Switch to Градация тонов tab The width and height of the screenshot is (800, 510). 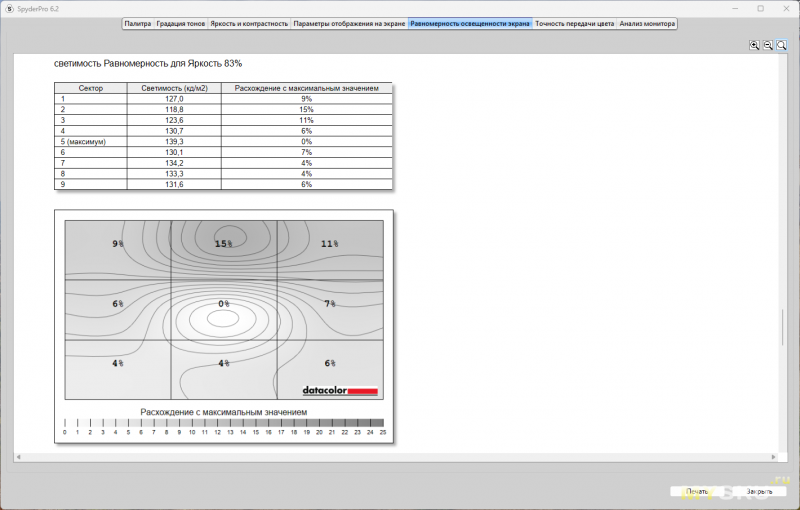[181, 23]
